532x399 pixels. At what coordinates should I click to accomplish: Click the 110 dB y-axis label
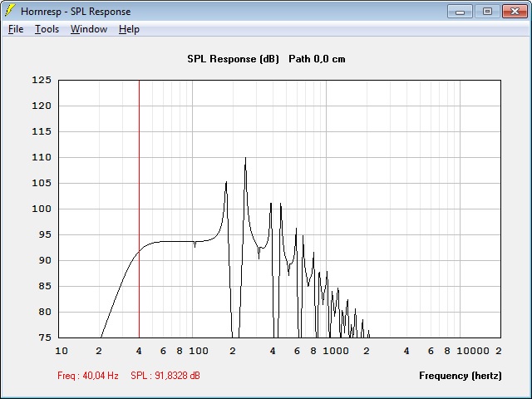[x=42, y=157]
